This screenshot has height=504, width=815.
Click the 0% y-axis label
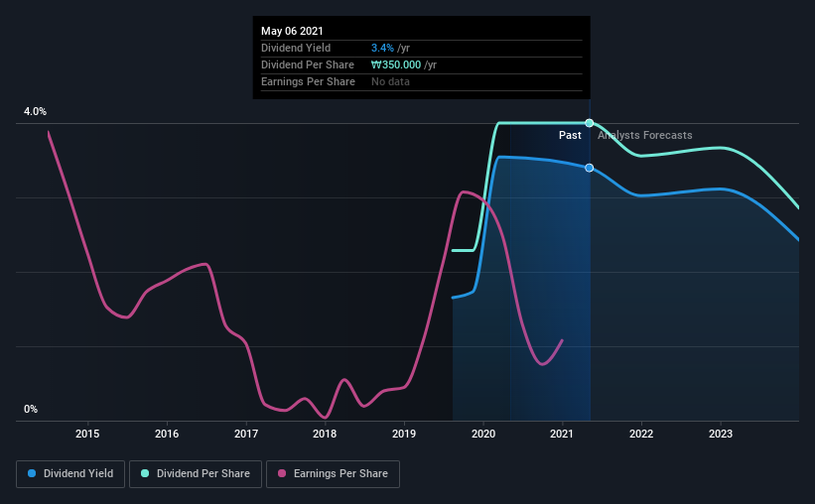click(31, 410)
